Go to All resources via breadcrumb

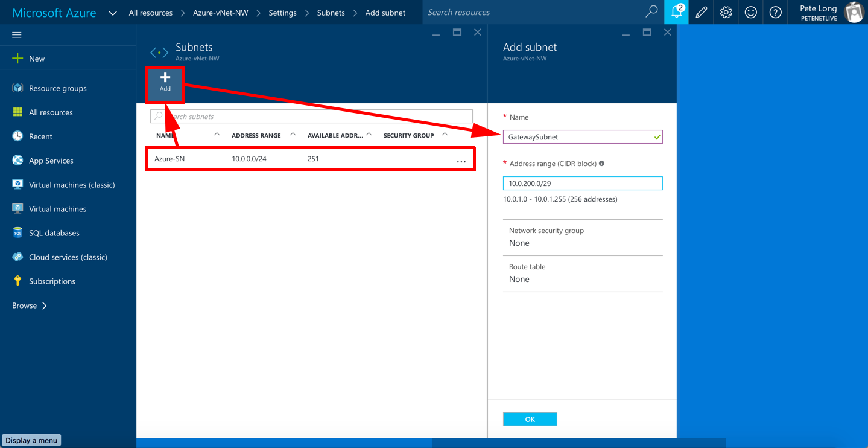pyautogui.click(x=150, y=12)
